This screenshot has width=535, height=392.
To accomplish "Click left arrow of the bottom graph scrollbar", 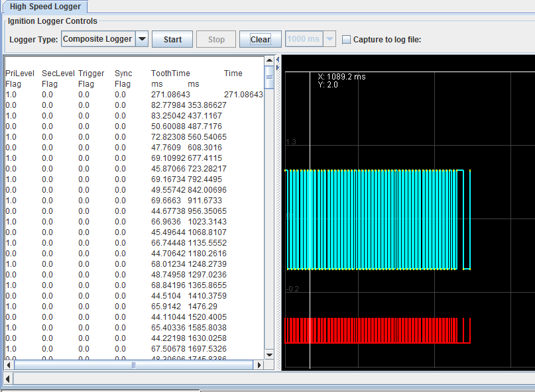I will [8, 378].
